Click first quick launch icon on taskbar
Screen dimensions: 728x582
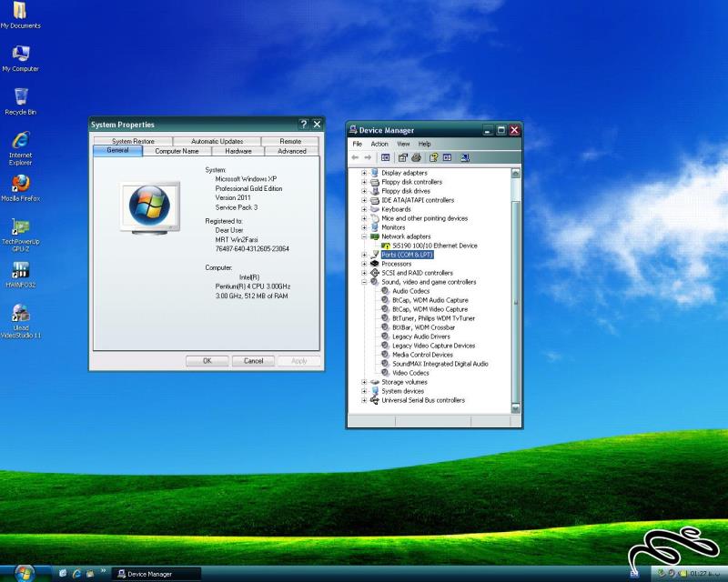click(x=63, y=574)
